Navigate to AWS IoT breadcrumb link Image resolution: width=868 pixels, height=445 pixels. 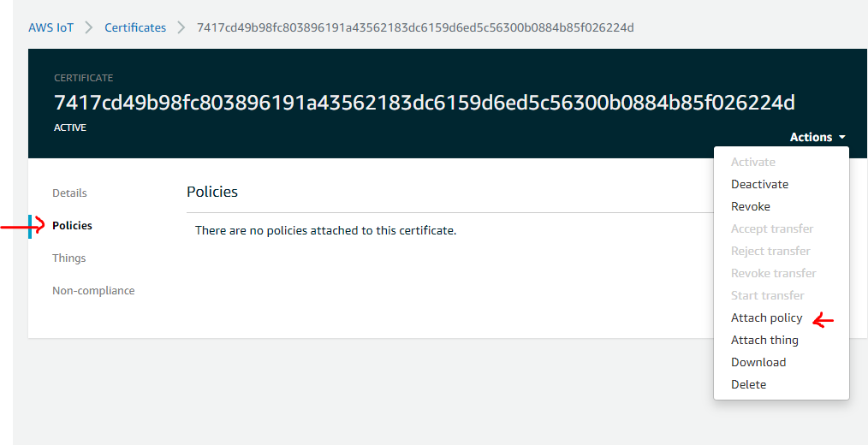click(51, 27)
